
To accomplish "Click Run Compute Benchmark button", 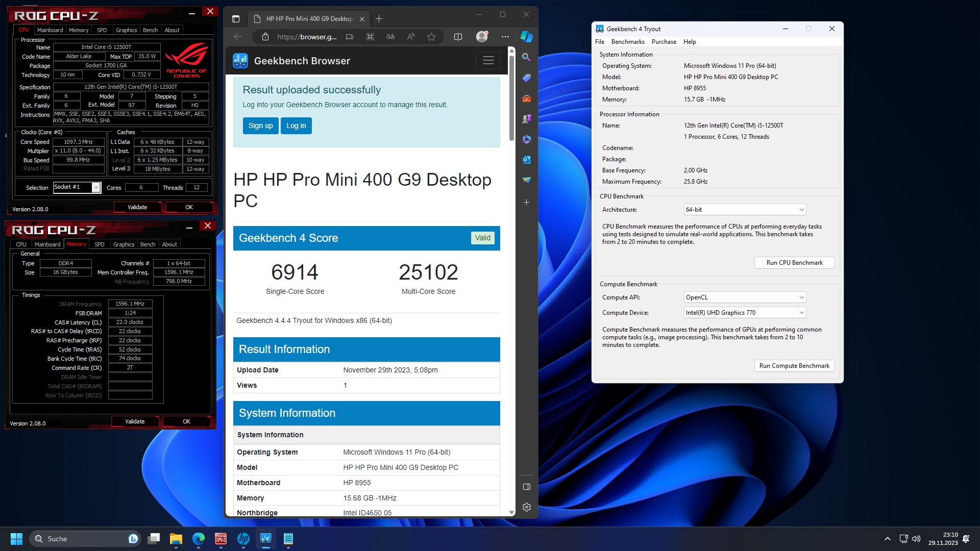I will [x=794, y=366].
